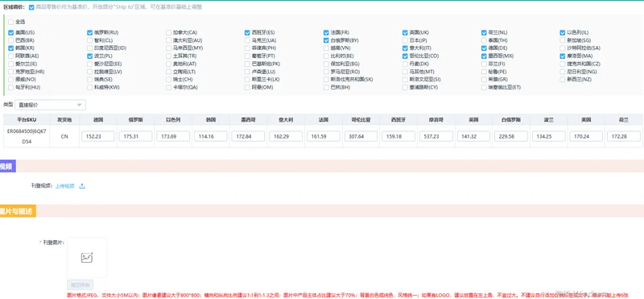Select the 新加坡(SG) checkbox
The width and height of the screenshot is (644, 299).
[x=563, y=40]
